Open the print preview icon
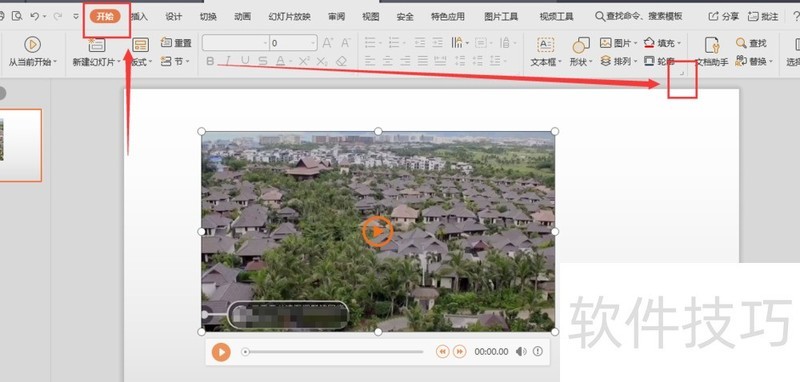The width and height of the screenshot is (800, 382). 17,16
